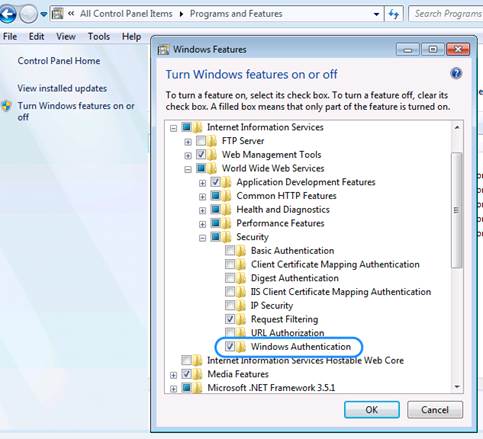Click folder icon of Digest Authentication

tap(241, 278)
